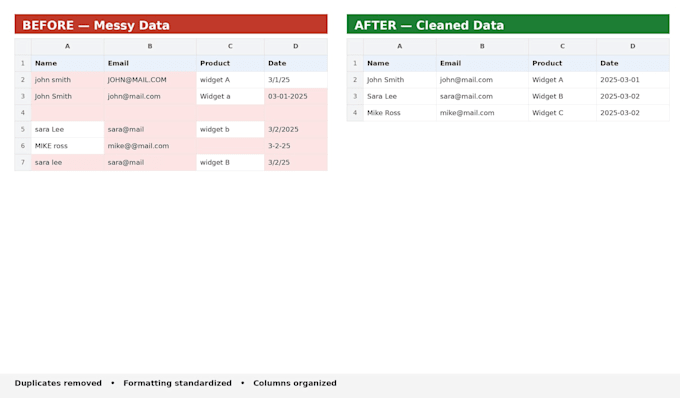The width and height of the screenshot is (680, 398).
Task: Click the 'Date' header cell in BEFORE table
Action: [296, 63]
